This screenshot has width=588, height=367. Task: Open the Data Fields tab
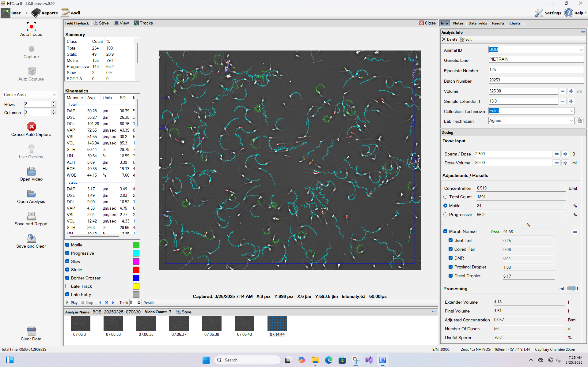[x=477, y=23]
